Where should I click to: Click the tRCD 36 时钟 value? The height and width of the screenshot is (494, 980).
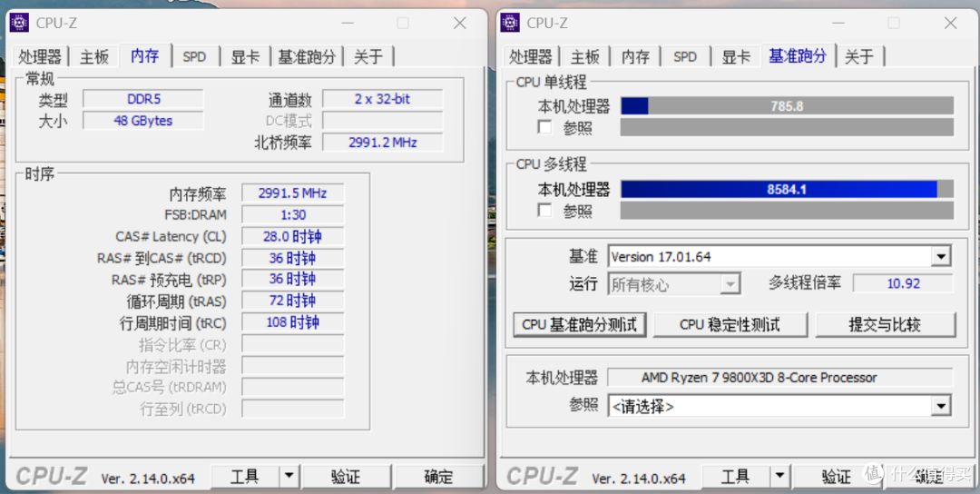pos(292,258)
